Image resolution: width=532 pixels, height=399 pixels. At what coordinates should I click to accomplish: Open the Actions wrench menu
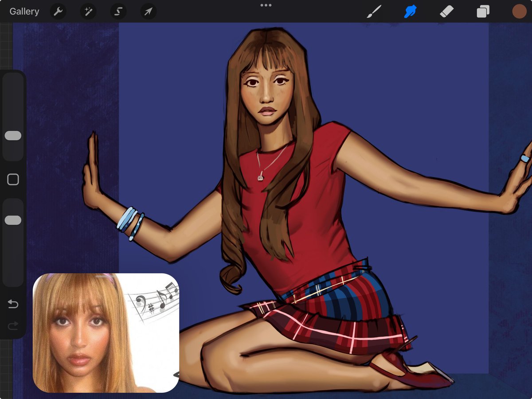tap(58, 12)
